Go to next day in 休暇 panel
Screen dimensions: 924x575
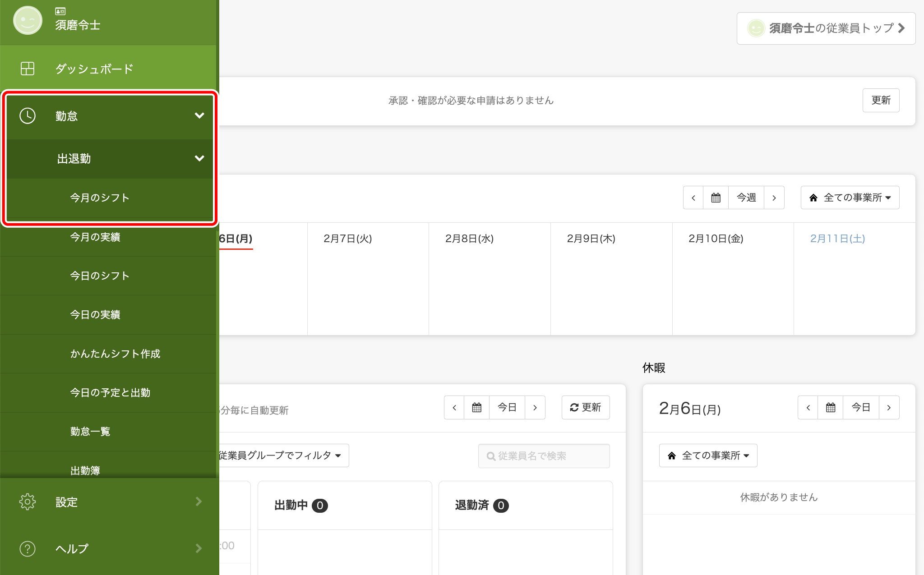click(889, 408)
